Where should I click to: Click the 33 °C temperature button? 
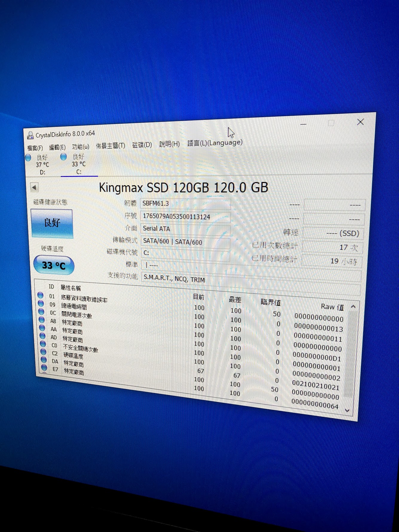click(54, 265)
